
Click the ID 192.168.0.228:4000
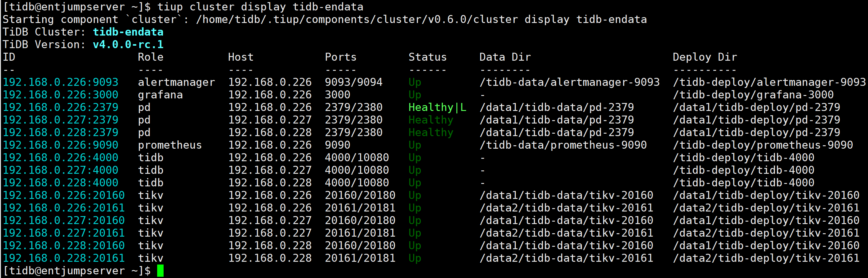pos(61,183)
